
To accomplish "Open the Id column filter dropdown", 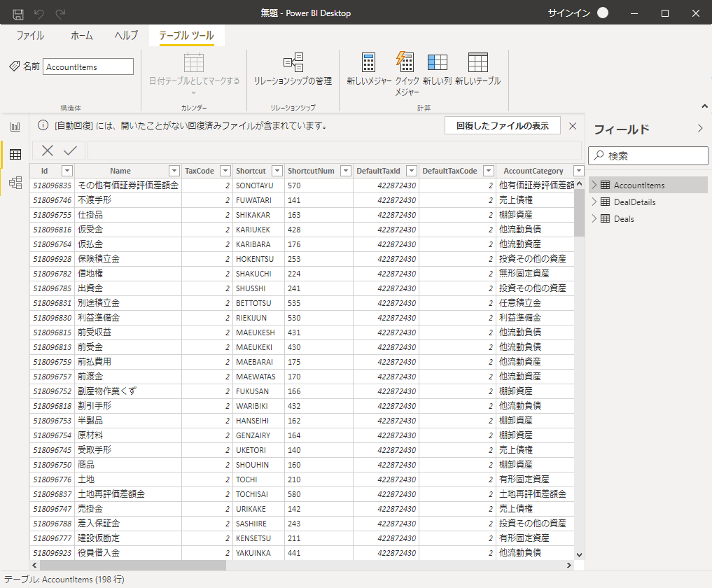I will [67, 171].
